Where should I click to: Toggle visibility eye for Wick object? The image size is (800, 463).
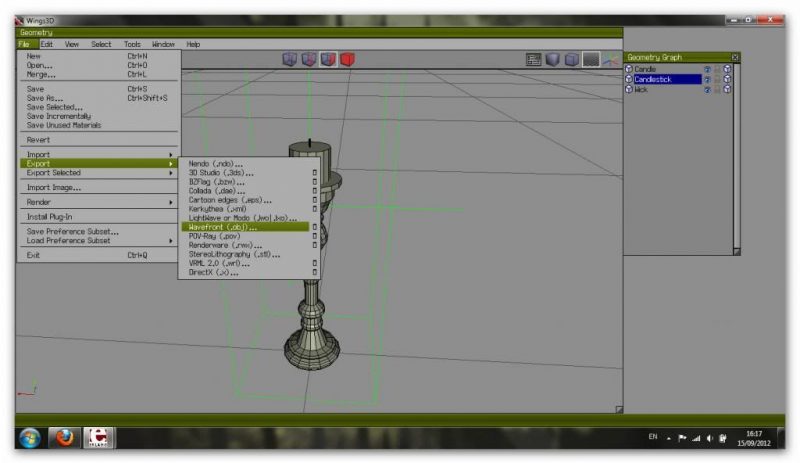pyautogui.click(x=706, y=89)
